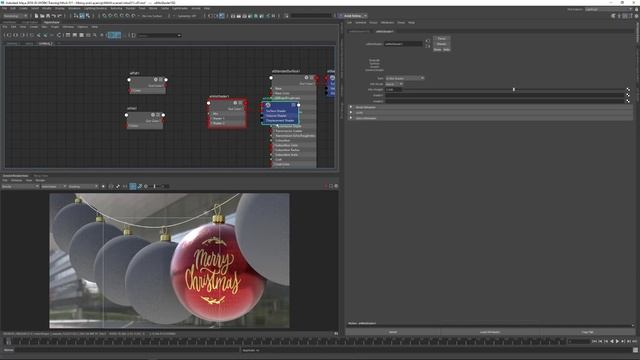Click the view-mode icon on the aiMixShader1 node header
Image resolution: width=640 pixels, height=360 pixels.
coord(240,103)
